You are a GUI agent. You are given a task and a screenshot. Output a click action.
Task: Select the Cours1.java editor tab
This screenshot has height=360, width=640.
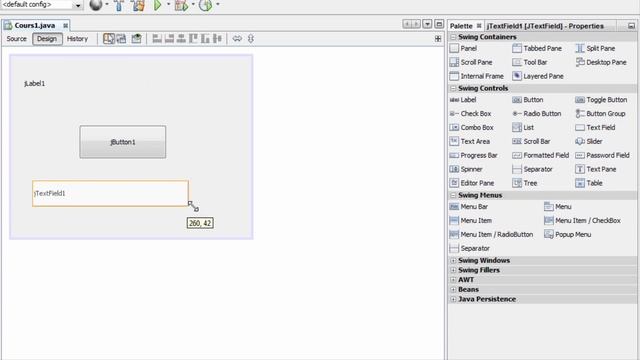[34, 25]
